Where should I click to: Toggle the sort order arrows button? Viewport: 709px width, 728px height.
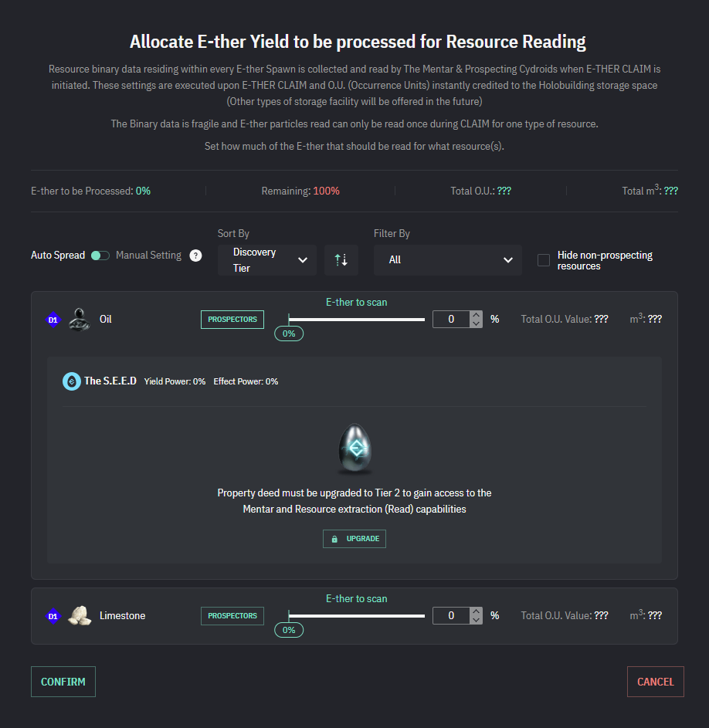tap(341, 260)
